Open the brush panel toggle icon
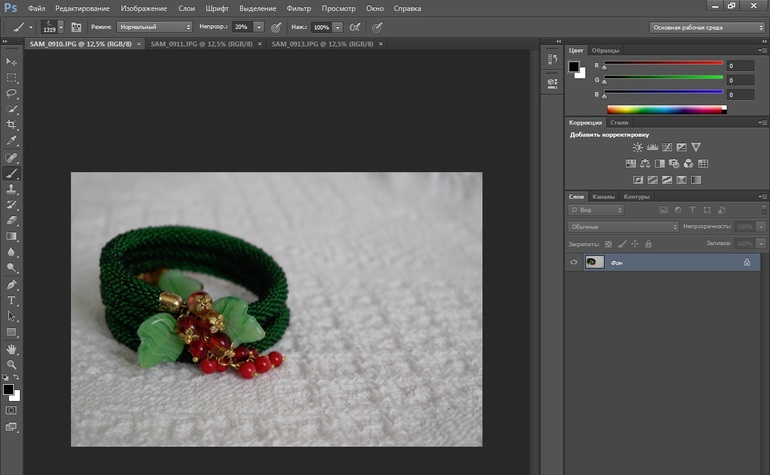 (x=76, y=27)
